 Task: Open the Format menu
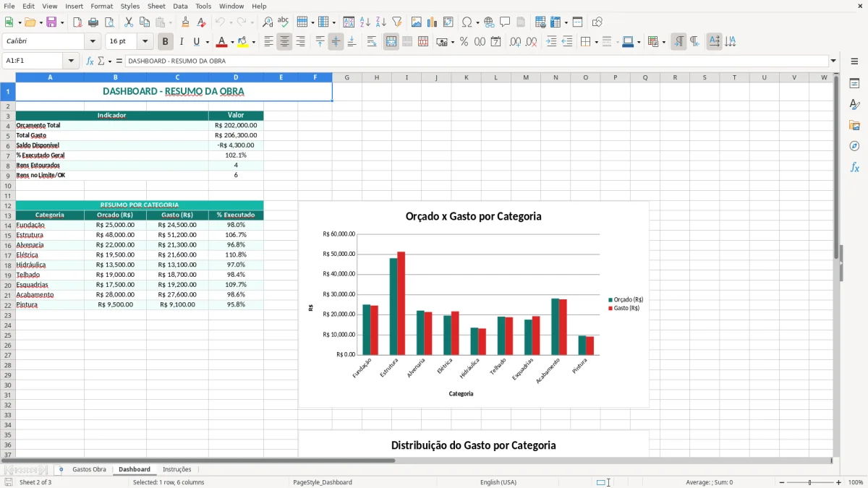[101, 6]
